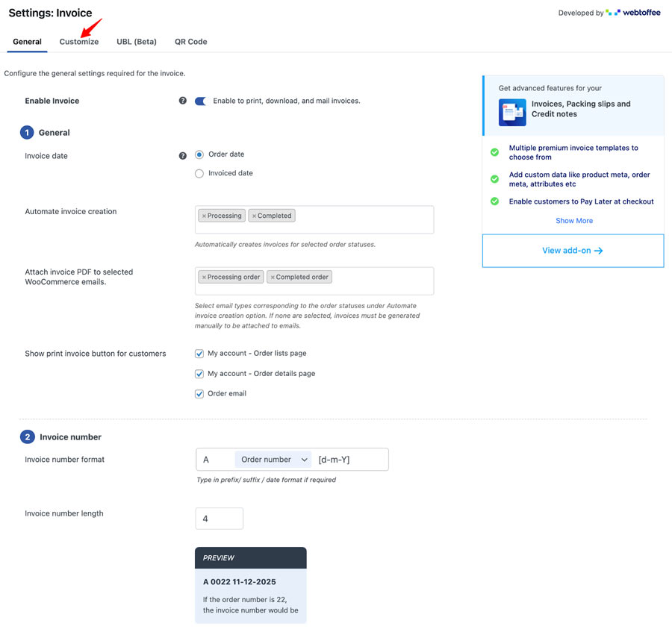Remove the Processing status tag
Screen dimensions: 672x632
point(204,216)
